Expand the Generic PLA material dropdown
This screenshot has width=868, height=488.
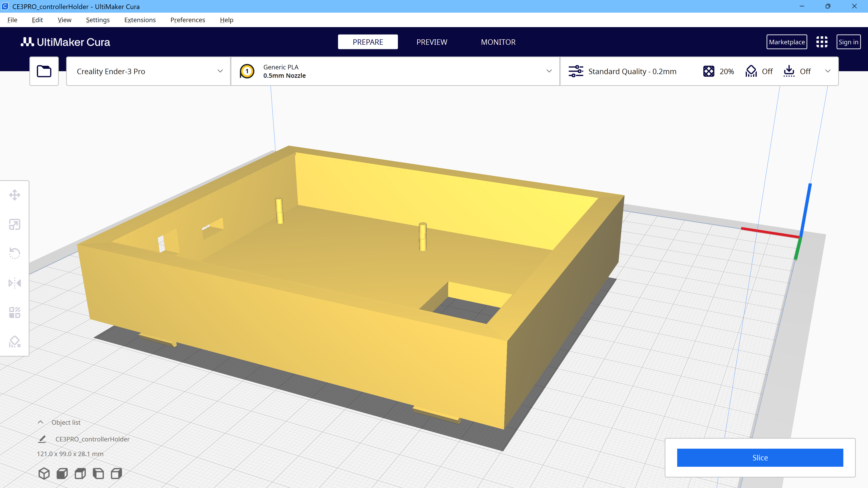coord(395,71)
